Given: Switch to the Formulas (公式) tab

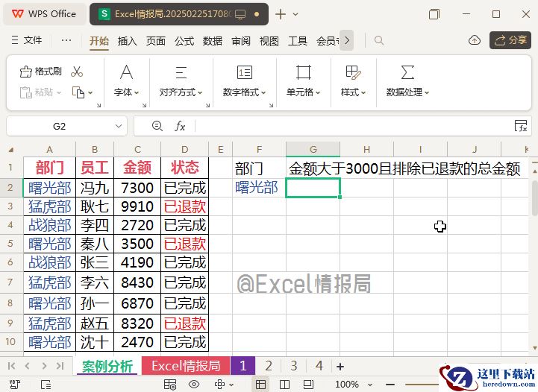Looking at the screenshot, I should coord(184,41).
